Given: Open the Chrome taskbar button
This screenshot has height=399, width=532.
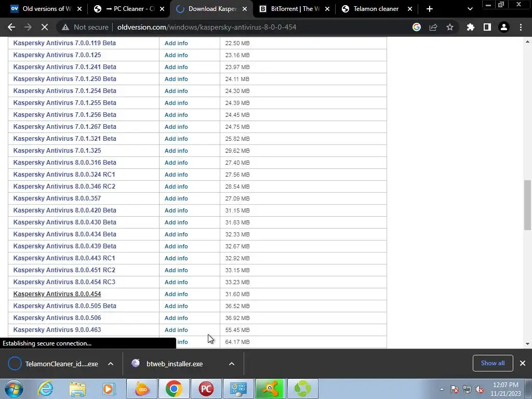Looking at the screenshot, I should click(x=174, y=389).
